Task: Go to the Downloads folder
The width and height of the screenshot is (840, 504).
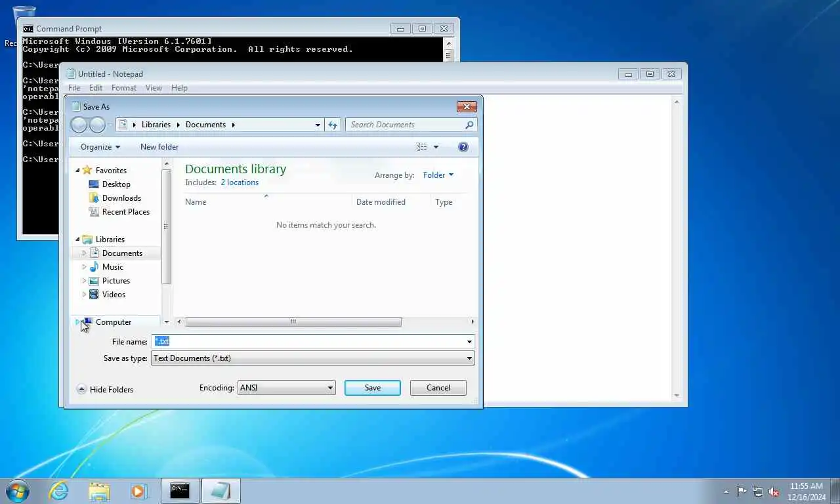Action: pos(121,198)
